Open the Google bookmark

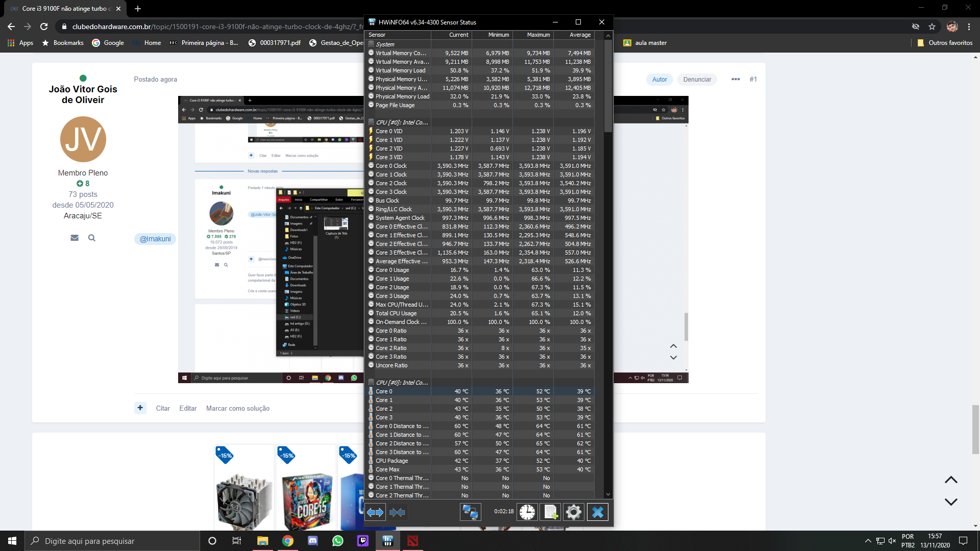tap(108, 43)
